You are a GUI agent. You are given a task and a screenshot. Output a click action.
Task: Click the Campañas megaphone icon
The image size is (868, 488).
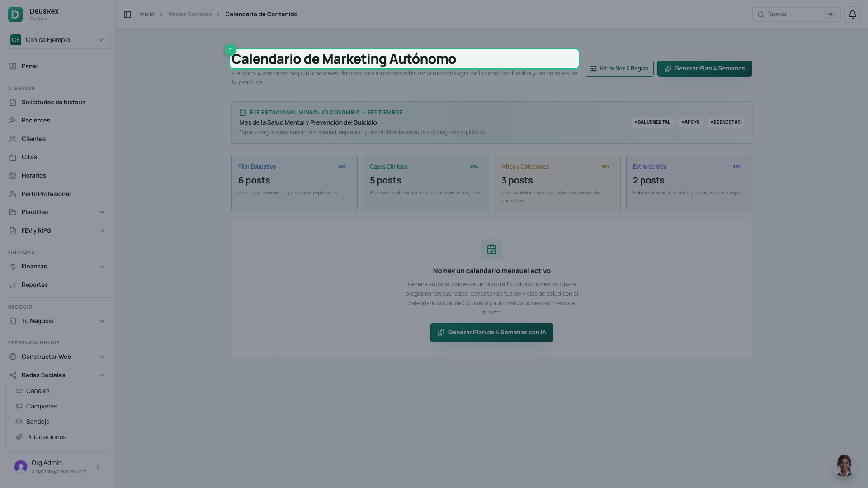pos(19,406)
